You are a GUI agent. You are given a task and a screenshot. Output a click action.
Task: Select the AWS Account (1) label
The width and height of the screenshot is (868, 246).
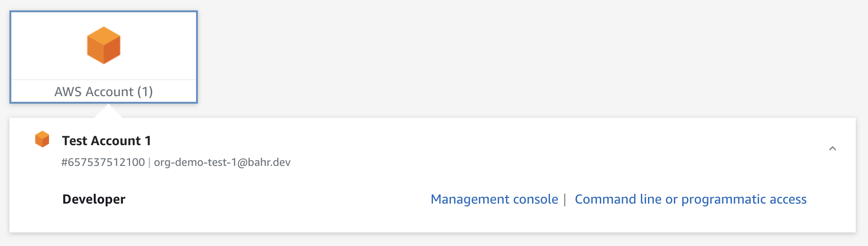pos(104,91)
